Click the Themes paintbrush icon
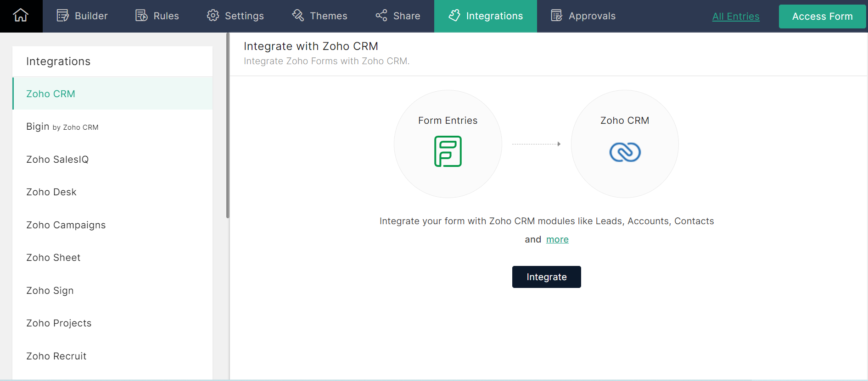 pos(298,16)
